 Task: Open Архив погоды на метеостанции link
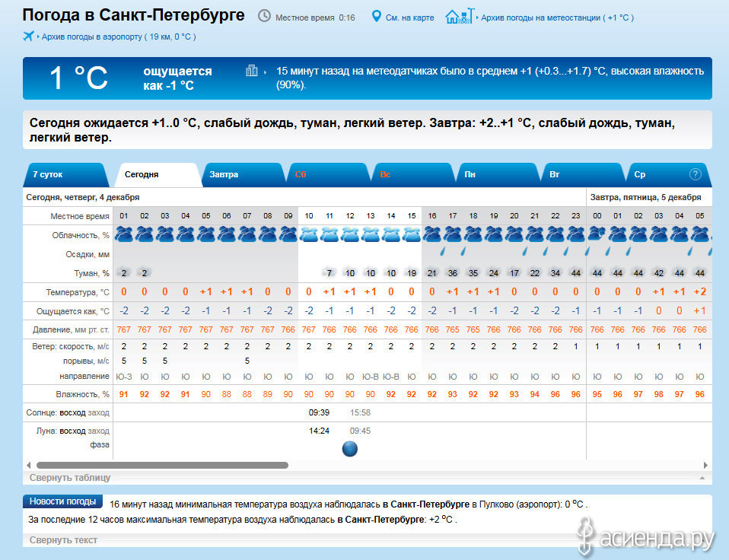[x=557, y=17]
